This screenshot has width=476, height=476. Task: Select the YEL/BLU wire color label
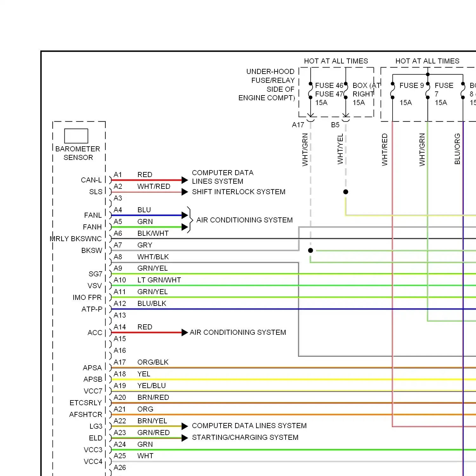151,386
